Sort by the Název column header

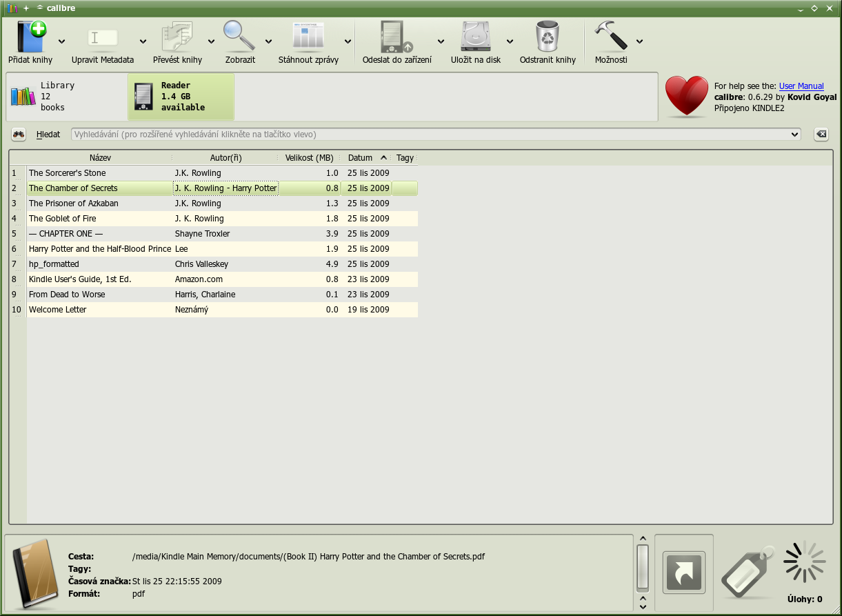click(x=100, y=158)
